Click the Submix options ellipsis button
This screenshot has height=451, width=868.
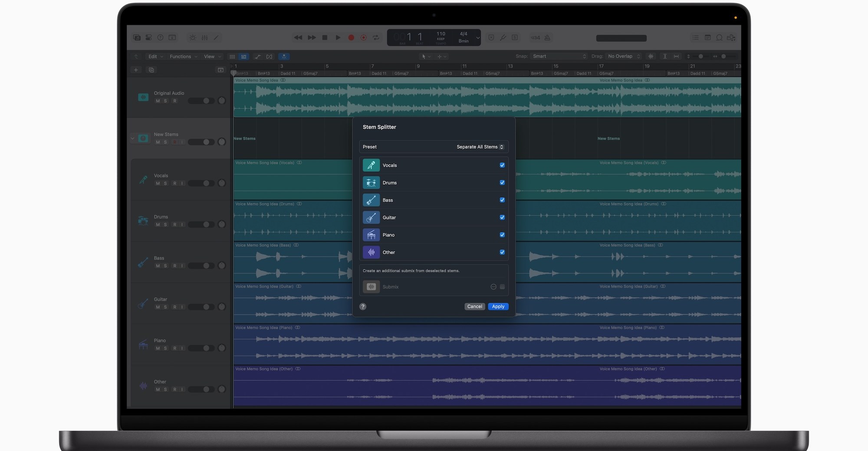[493, 287]
